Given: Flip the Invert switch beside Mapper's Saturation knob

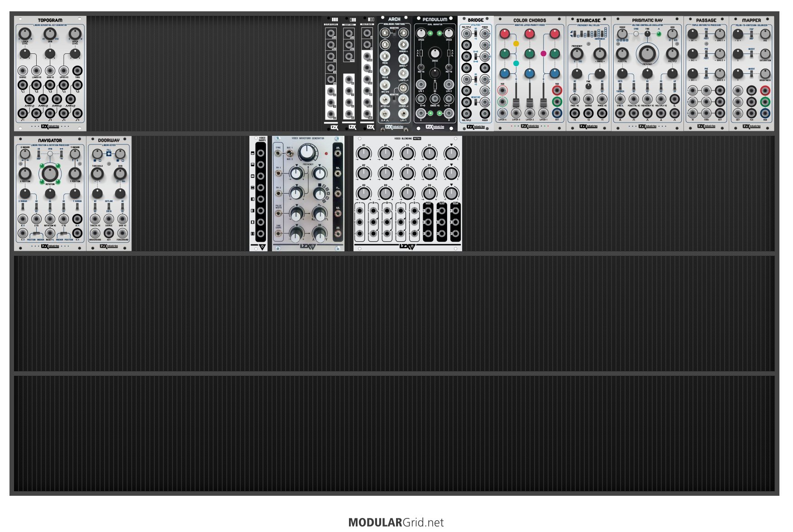Looking at the screenshot, I should coord(751,54).
